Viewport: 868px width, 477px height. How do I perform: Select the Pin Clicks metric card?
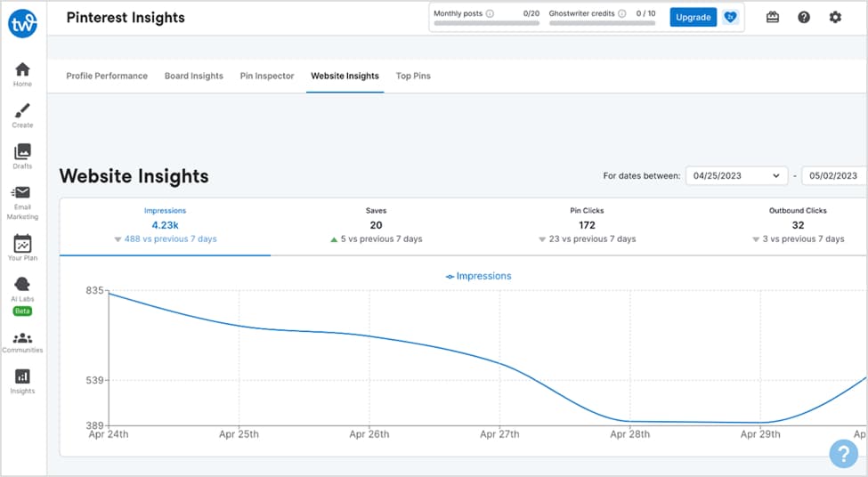(587, 225)
